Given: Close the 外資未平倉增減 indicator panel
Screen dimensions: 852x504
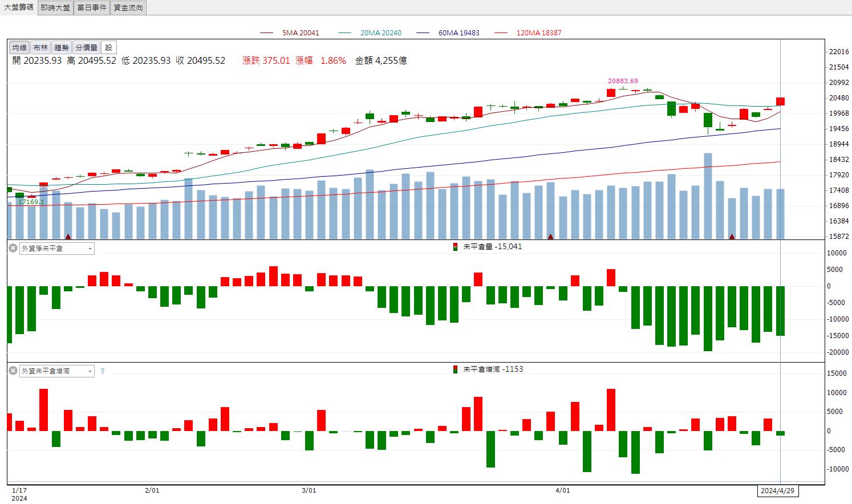Looking at the screenshot, I should coord(13,371).
